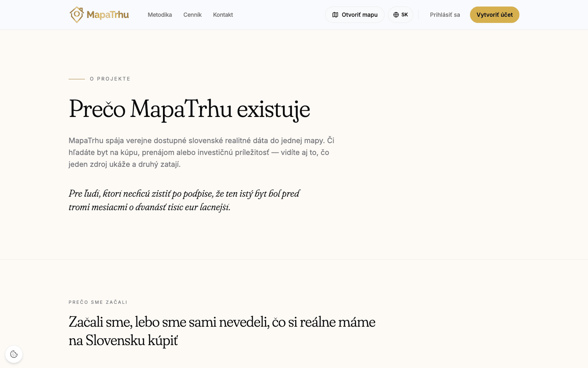Click the PREČO SME ZAČALI label
588x368 pixels.
(x=98, y=302)
